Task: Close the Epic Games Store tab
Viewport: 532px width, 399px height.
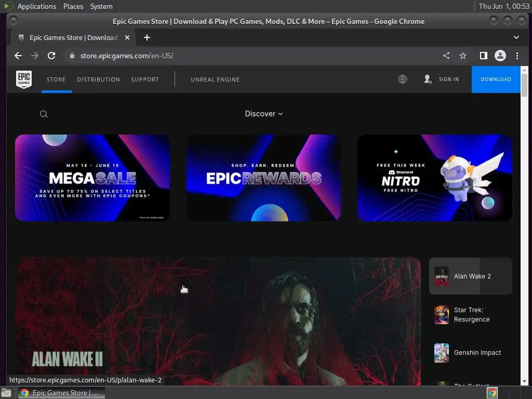Action: [127, 37]
